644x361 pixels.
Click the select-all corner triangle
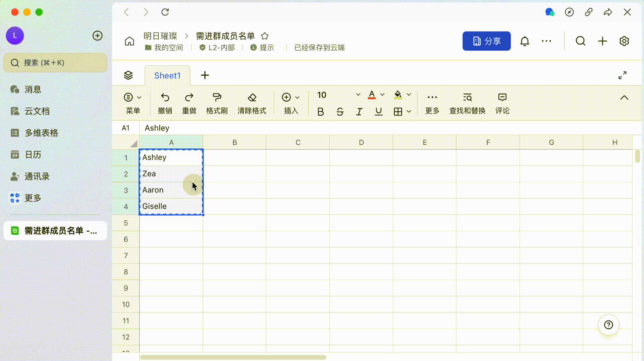tap(134, 144)
